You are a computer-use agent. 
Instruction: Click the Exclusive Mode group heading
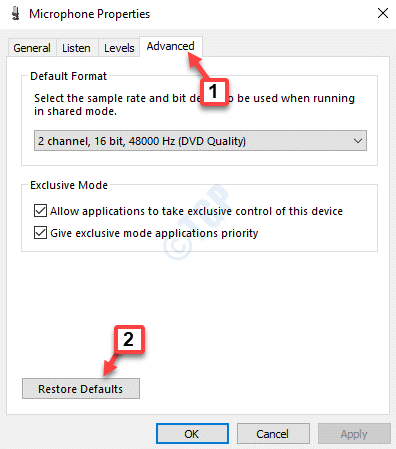coord(69,185)
